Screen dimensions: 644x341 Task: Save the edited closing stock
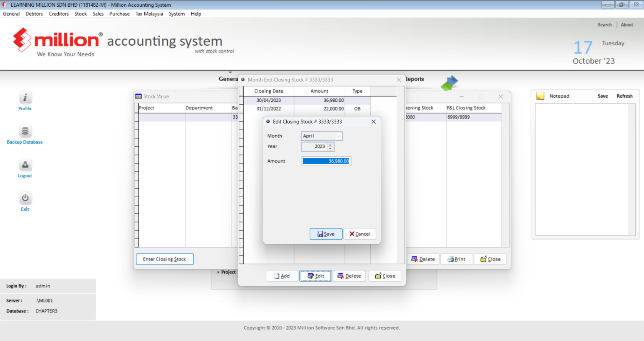point(326,234)
